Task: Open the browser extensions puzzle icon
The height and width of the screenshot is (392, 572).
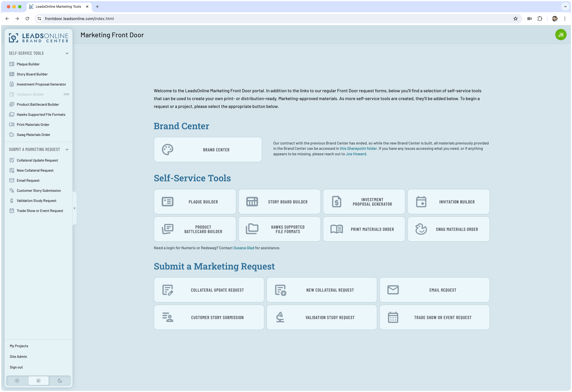Action: 540,19
